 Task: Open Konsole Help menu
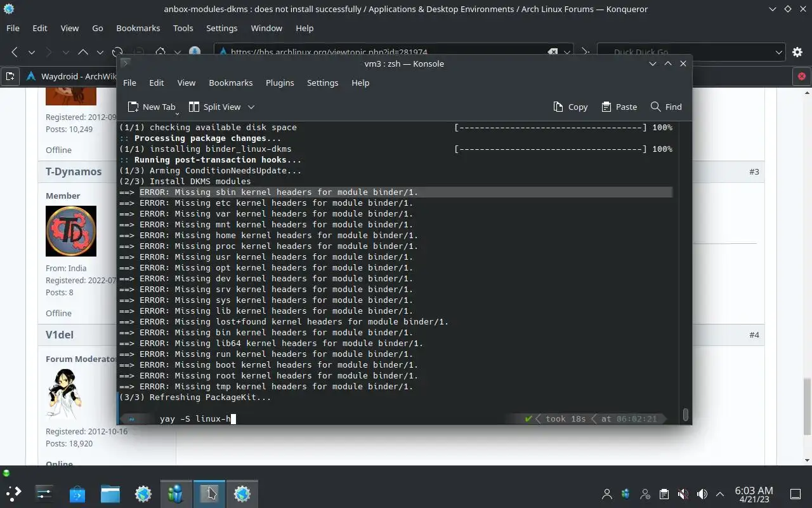(x=360, y=83)
